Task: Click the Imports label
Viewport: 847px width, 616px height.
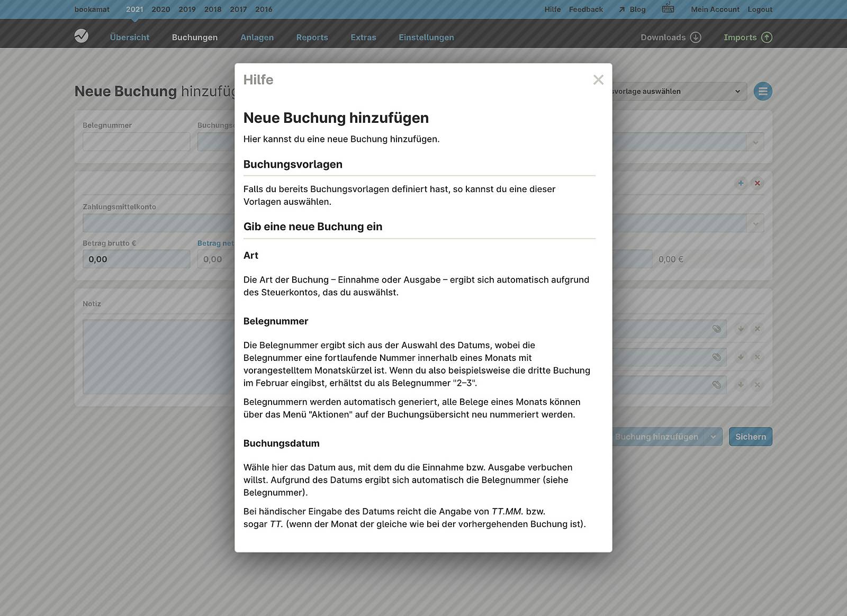Action: pos(740,38)
